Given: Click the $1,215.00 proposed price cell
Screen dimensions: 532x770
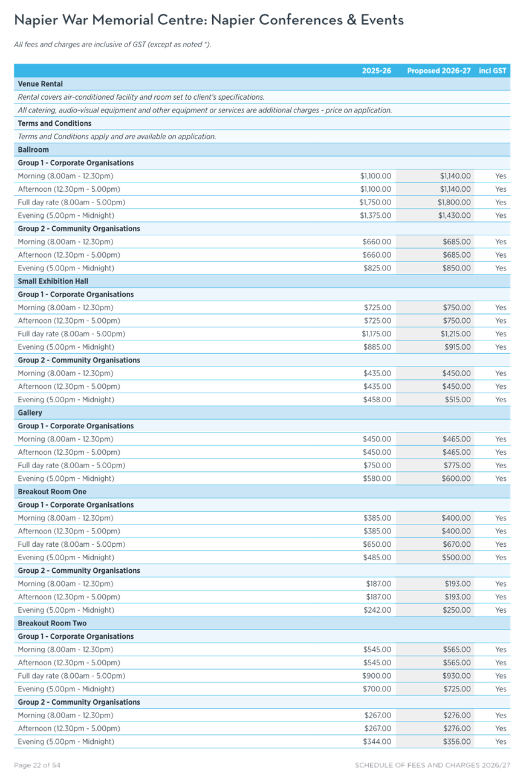Looking at the screenshot, I should click(454, 334).
